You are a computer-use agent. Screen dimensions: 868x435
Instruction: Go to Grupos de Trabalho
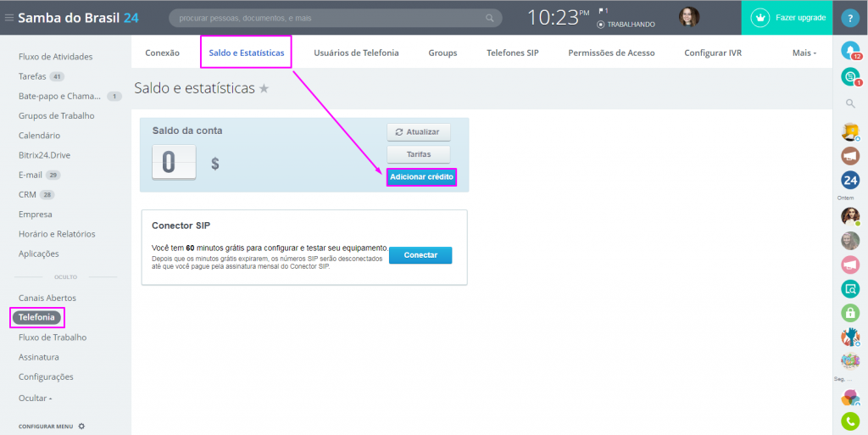tap(57, 115)
